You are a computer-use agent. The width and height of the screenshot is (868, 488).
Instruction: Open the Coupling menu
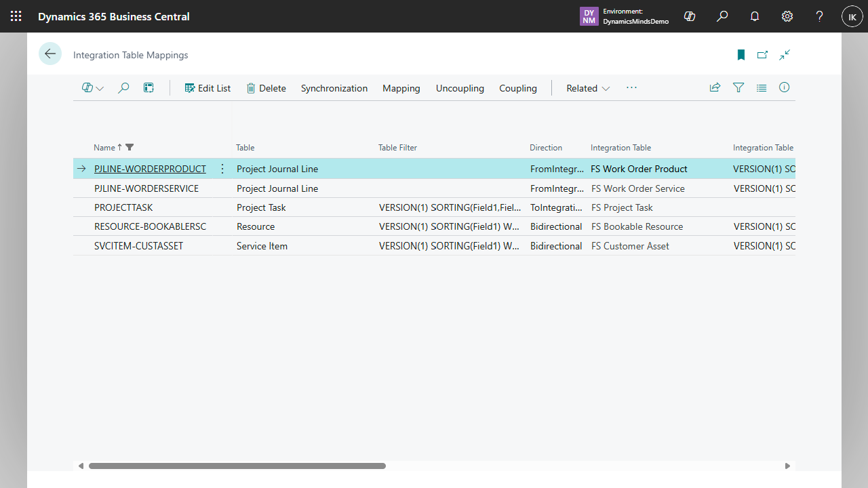518,88
